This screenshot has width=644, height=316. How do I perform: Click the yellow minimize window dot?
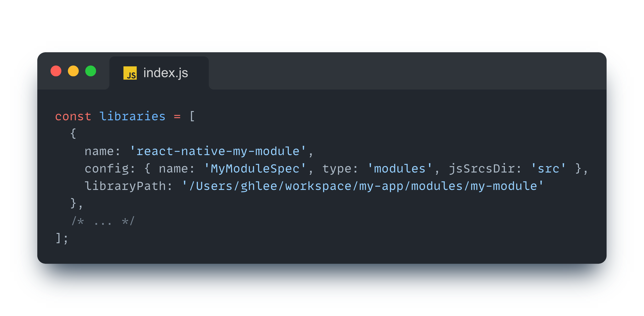tap(73, 71)
